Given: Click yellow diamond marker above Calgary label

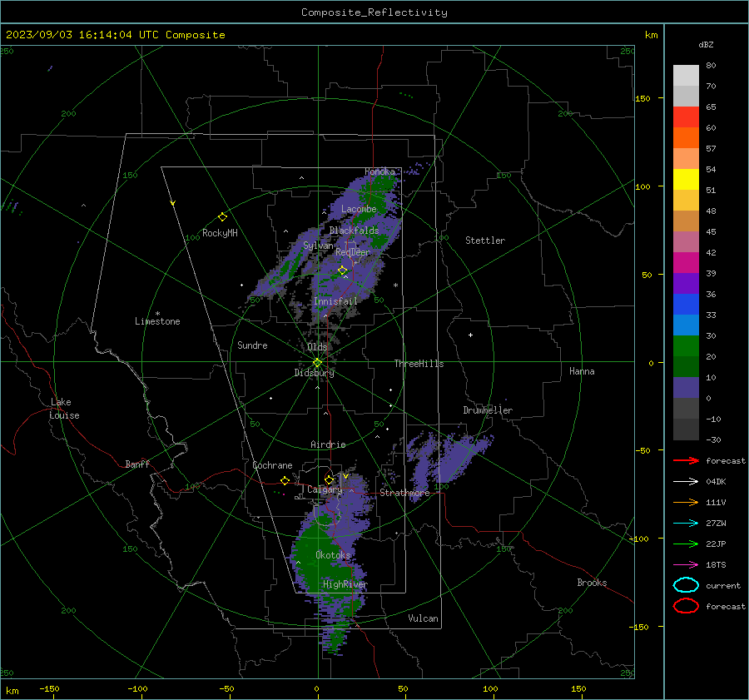Looking at the screenshot, I should [329, 479].
